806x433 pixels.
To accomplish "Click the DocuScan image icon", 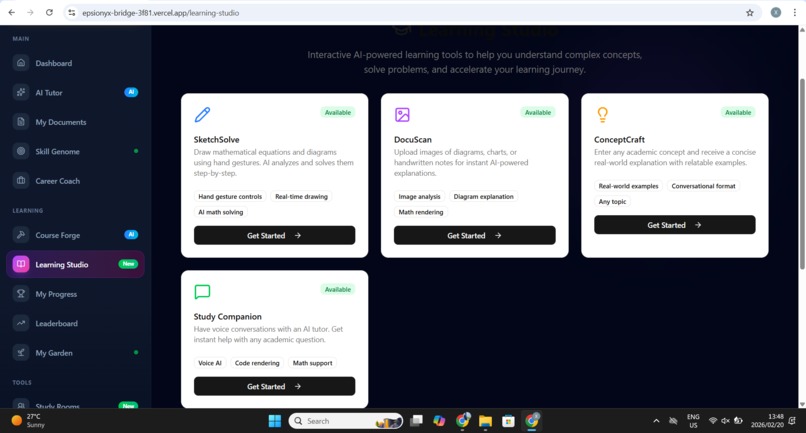I will coord(402,114).
